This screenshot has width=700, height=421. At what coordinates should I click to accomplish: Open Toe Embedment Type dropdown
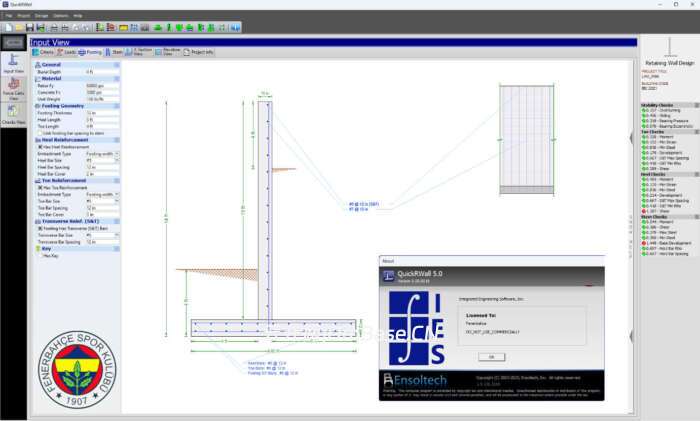pyautogui.click(x=117, y=195)
